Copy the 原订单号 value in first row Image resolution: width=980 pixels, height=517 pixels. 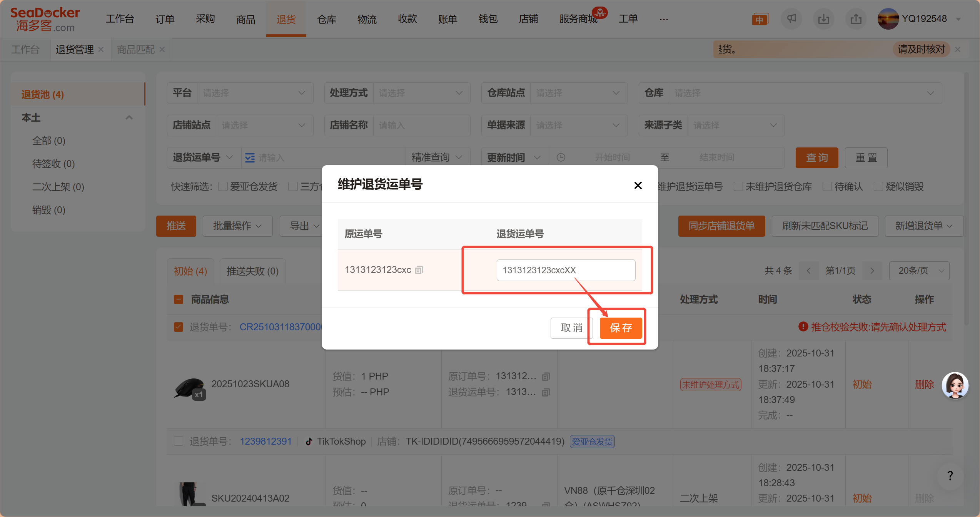(546, 376)
